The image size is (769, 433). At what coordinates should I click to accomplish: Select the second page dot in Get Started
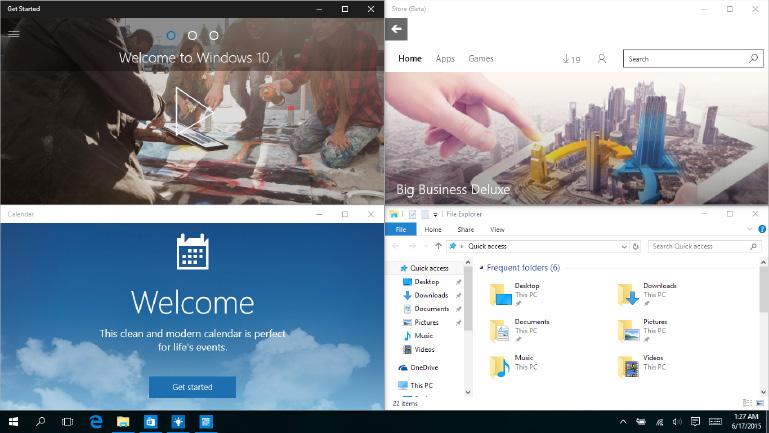coord(192,35)
